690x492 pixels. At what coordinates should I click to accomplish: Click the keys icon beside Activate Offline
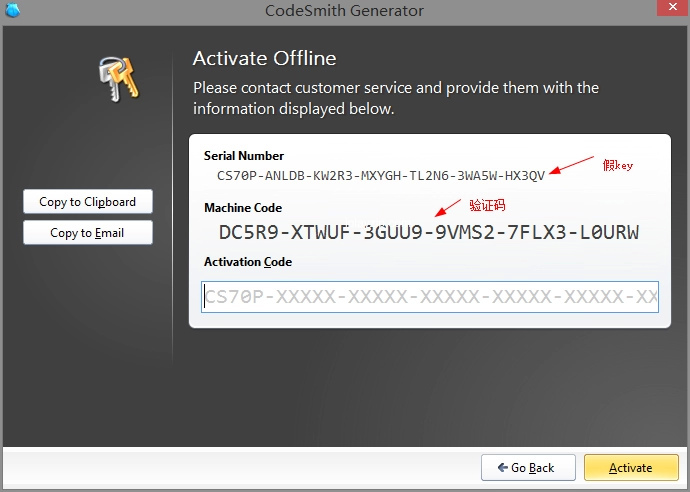point(118,79)
